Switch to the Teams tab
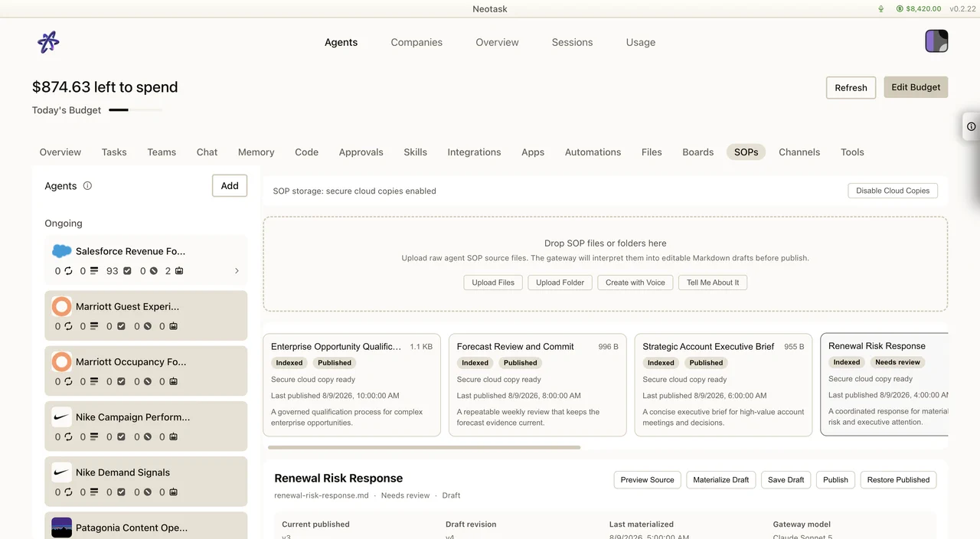Viewport: 980px width, 539px height. point(162,152)
